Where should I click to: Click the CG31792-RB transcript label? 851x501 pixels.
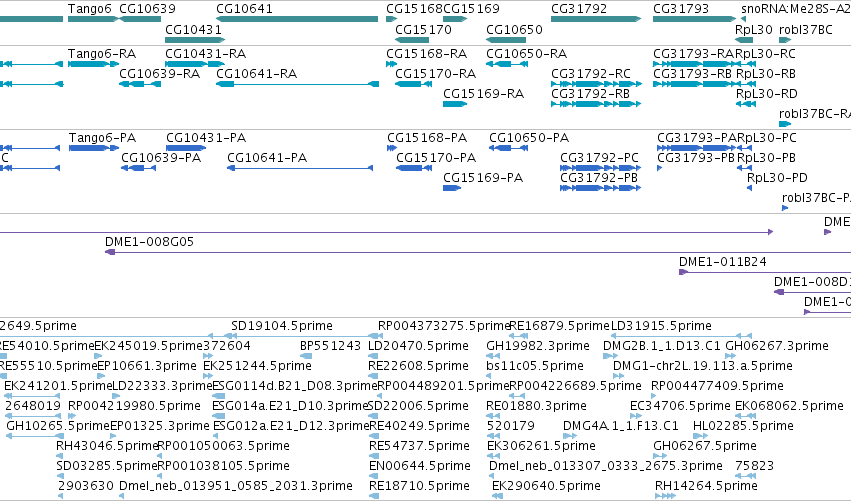[x=590, y=93]
